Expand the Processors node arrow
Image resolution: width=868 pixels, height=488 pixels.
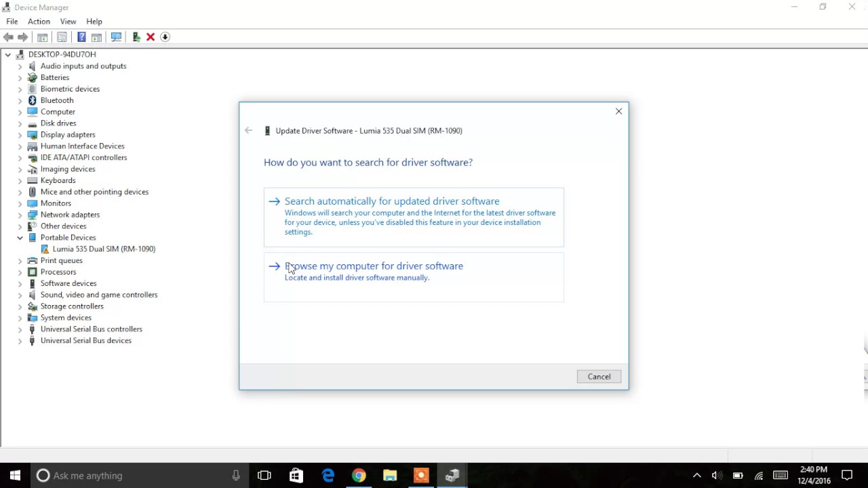[20, 272]
